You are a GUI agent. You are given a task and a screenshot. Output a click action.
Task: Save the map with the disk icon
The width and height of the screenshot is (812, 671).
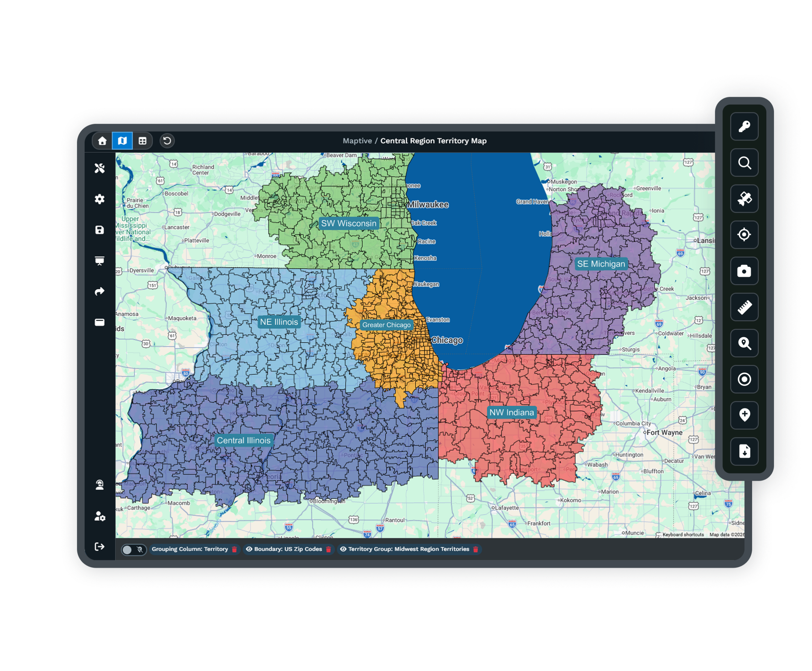(x=100, y=230)
